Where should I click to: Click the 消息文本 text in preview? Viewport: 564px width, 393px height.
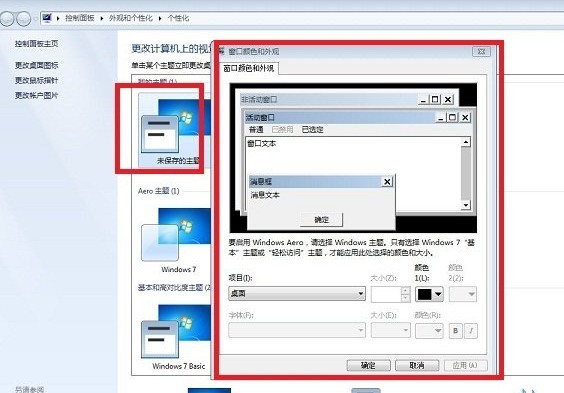265,195
